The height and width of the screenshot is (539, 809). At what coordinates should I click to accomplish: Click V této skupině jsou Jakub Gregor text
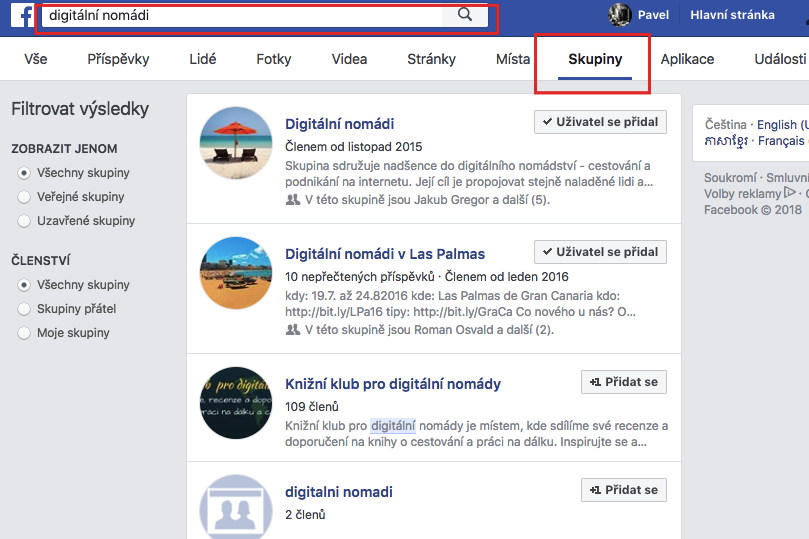[x=427, y=200]
